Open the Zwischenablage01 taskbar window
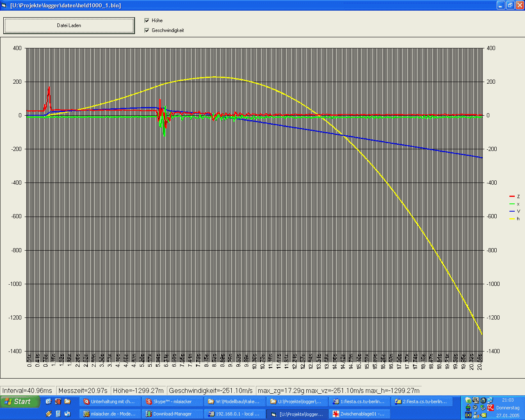The width and height of the screenshot is (525, 420). coord(359,414)
